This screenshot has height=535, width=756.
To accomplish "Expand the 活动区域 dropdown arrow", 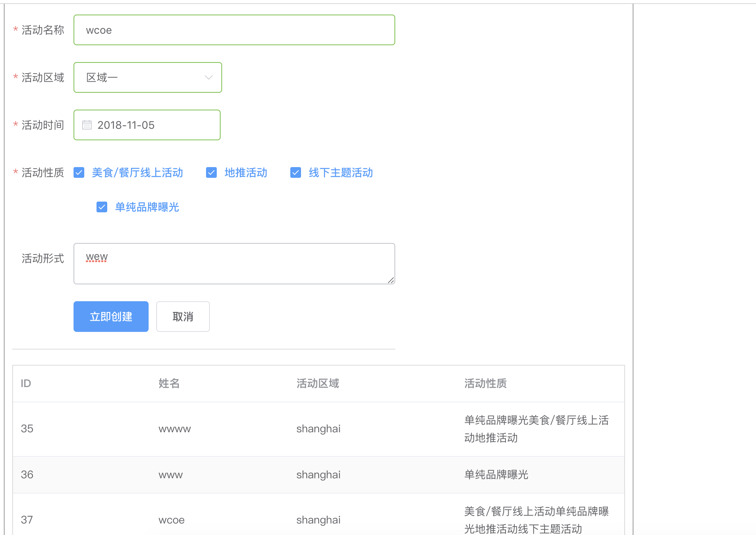I will (x=208, y=77).
